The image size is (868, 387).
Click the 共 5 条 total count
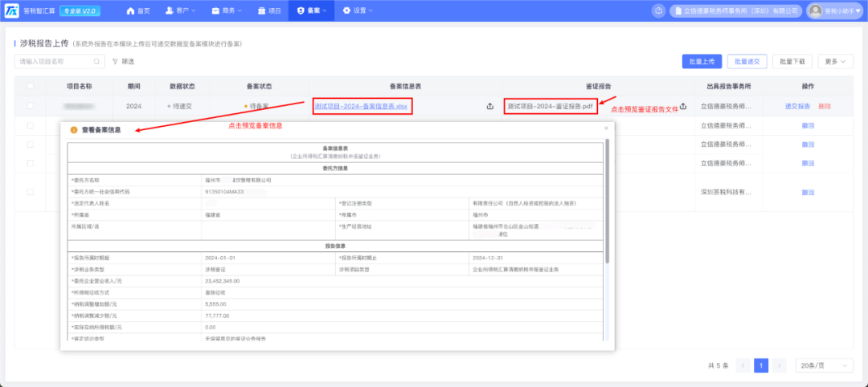(x=719, y=365)
